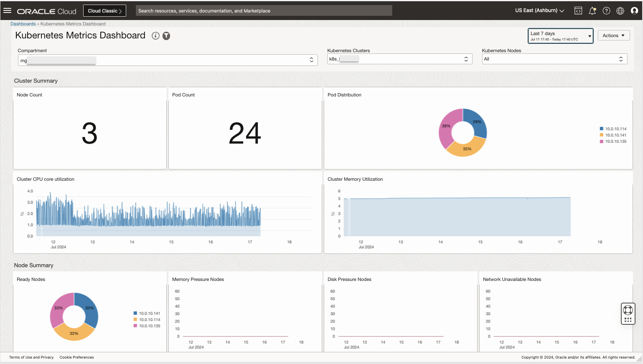643x364 pixels.
Task: Open the Compartment dropdown
Action: coord(311,60)
